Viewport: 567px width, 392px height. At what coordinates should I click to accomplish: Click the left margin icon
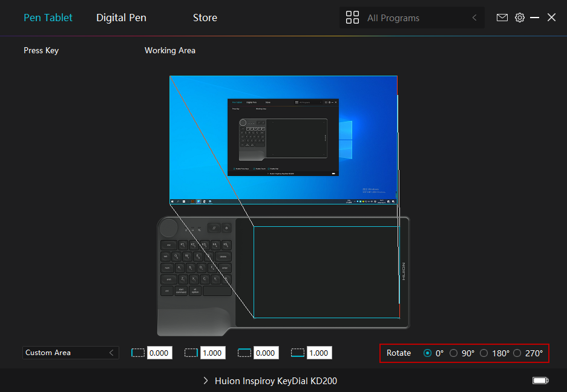click(138, 353)
